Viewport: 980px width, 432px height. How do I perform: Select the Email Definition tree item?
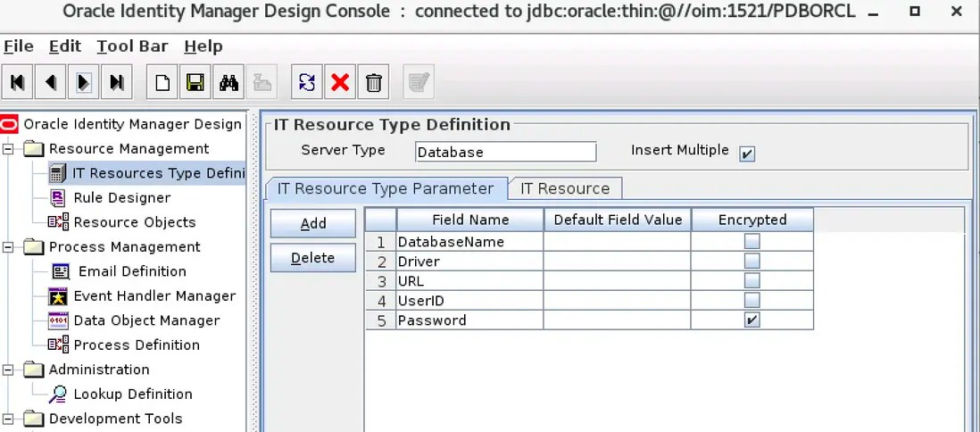pos(132,271)
